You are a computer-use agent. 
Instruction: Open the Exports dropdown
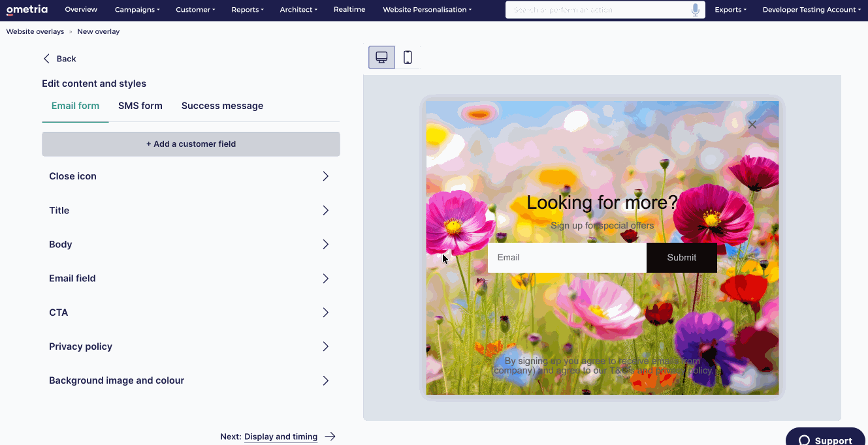tap(730, 10)
